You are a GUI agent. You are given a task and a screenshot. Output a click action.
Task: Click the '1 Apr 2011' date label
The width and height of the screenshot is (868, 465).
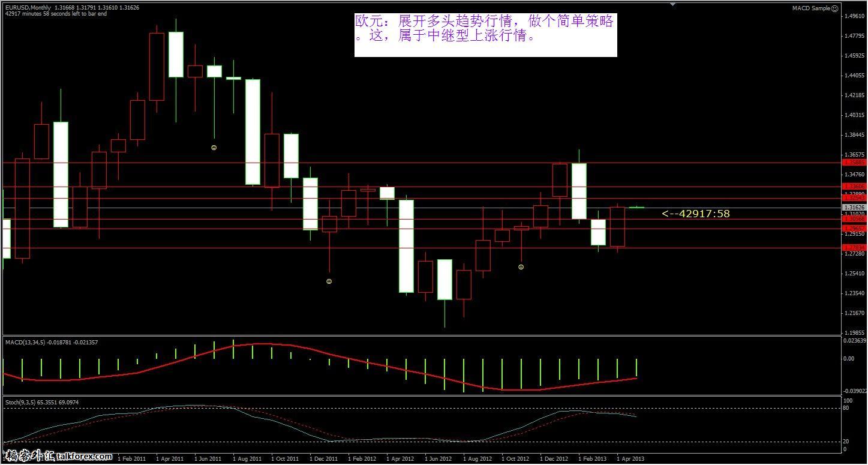(170, 458)
